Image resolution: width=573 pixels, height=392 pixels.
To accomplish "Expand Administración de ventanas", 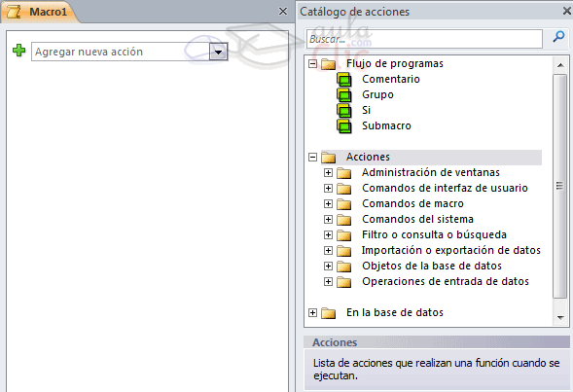I will pos(328,173).
